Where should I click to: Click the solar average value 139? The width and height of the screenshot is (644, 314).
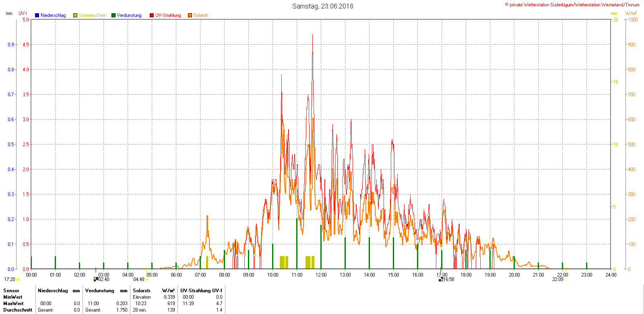[x=171, y=310]
